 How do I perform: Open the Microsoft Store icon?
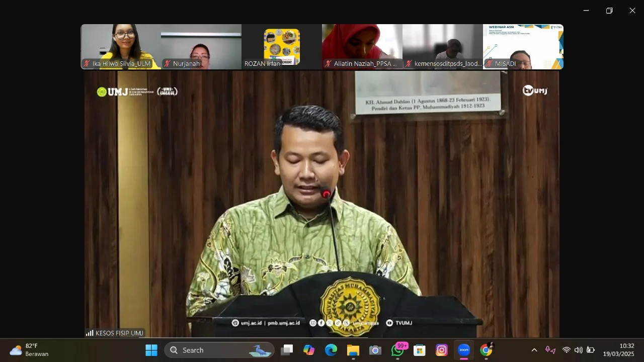tap(420, 350)
